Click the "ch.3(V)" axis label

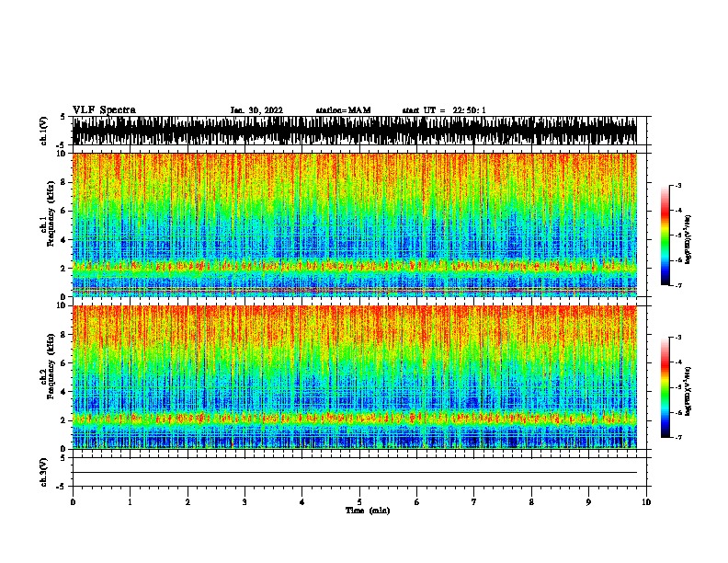44,472
